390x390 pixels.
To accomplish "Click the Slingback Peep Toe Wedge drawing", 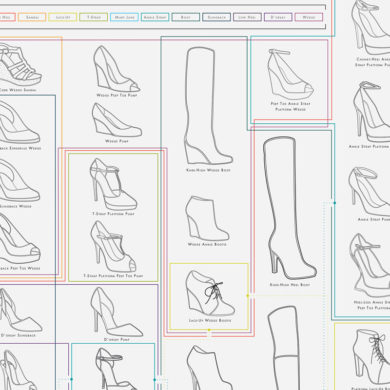I will (x=19, y=239).
